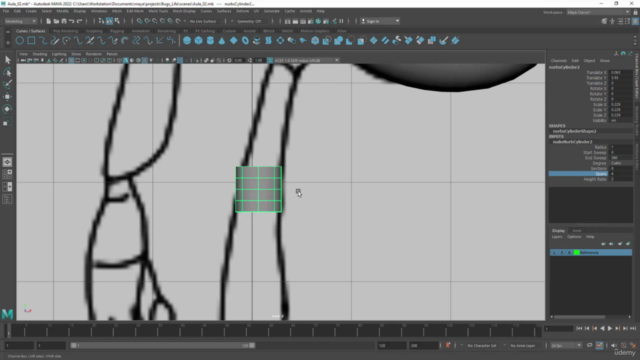640x360 pixels.
Task: Open the 24 fps frame rate dropdown
Action: pyautogui.click(x=566, y=346)
